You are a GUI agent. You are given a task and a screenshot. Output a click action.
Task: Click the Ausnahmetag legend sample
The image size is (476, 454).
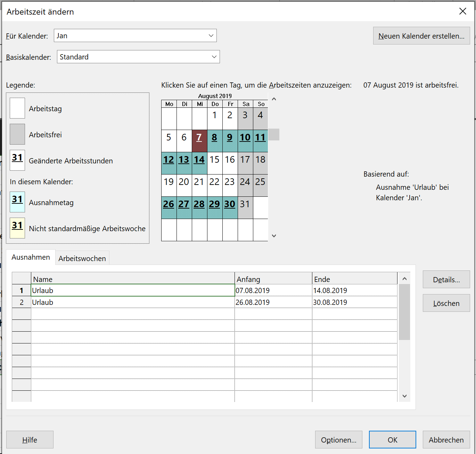pos(17,202)
